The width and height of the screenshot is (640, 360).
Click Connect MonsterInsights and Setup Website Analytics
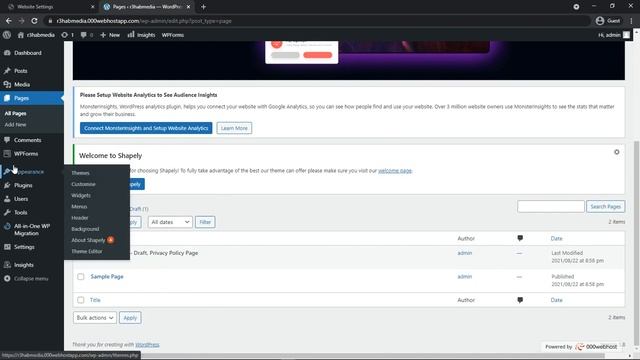point(146,128)
